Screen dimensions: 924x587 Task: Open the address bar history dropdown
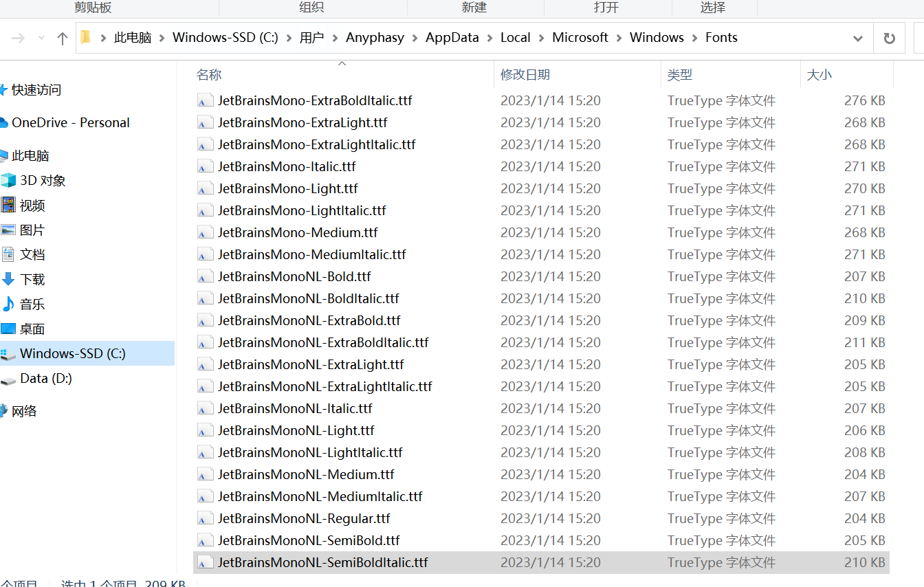(x=857, y=38)
